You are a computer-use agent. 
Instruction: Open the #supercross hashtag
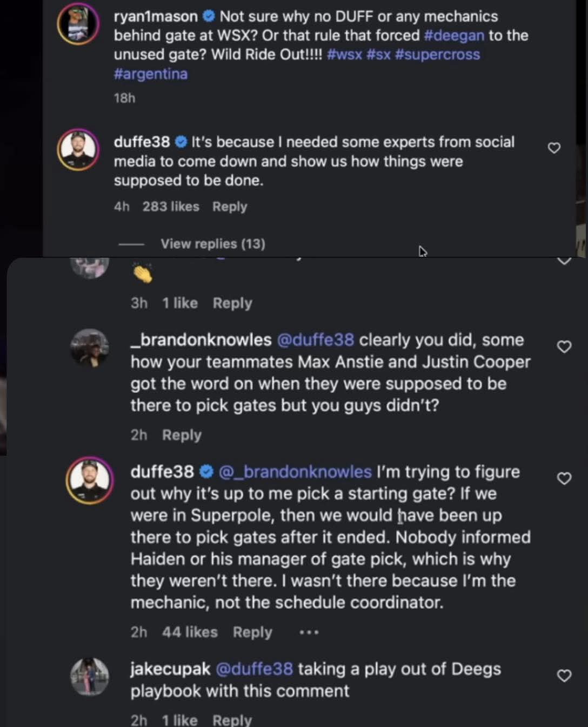tap(437, 55)
